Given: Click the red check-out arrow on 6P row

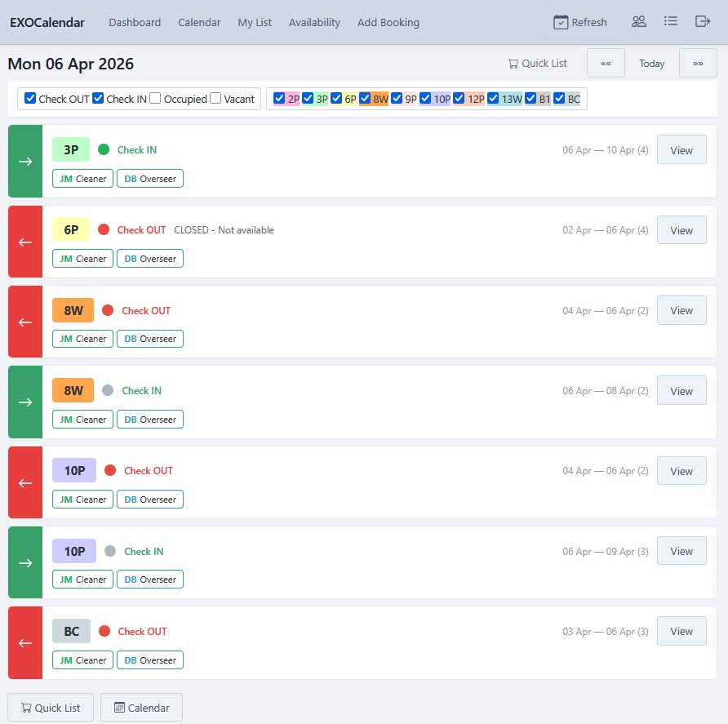Looking at the screenshot, I should (x=24, y=242).
